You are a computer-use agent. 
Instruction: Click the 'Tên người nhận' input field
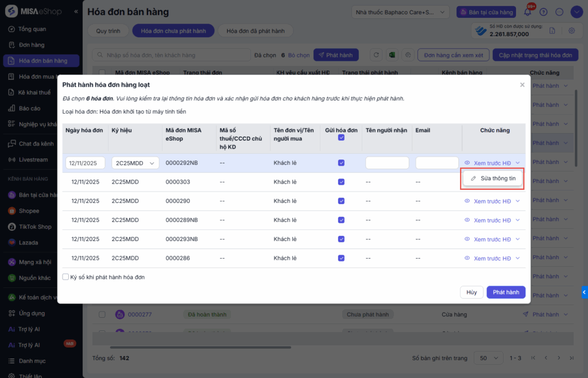387,163
